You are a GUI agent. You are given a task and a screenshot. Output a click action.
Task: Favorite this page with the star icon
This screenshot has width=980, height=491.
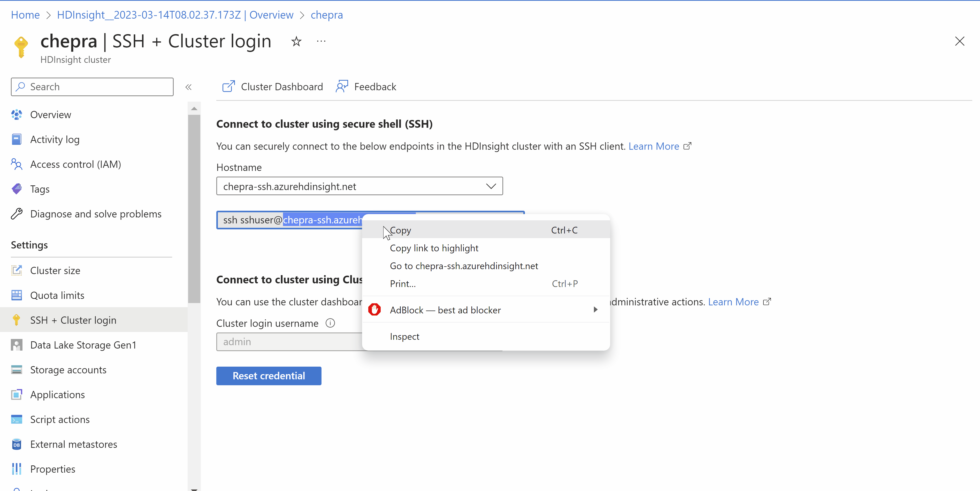(x=296, y=41)
